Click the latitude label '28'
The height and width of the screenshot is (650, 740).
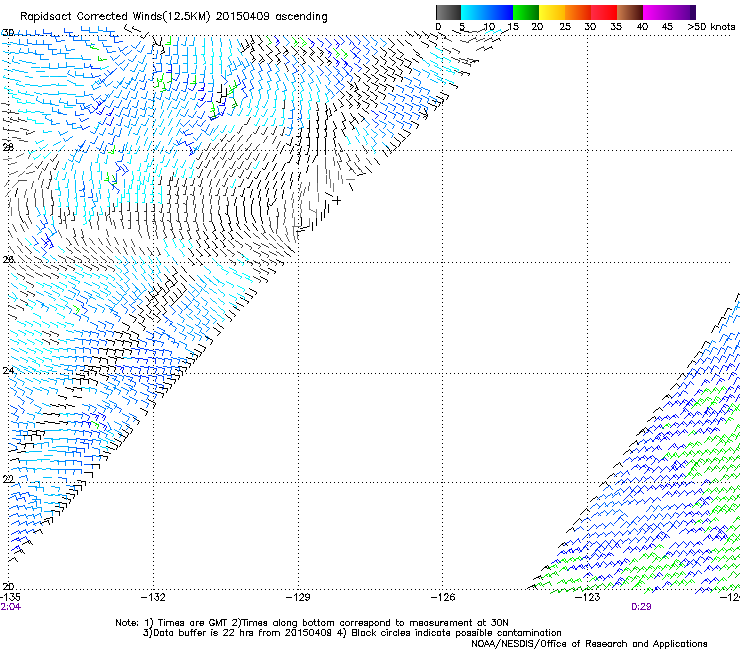coord(8,147)
